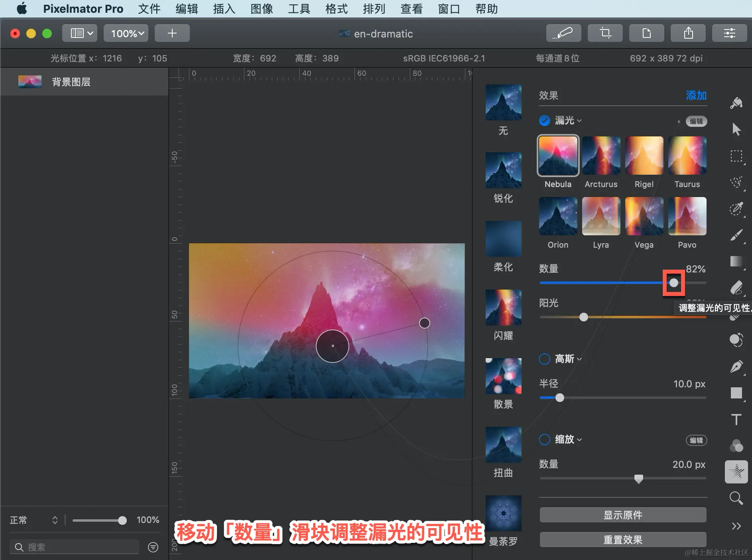This screenshot has width=752, height=560.
Task: Expand the 缩放 effect type menu
Action: click(569, 440)
